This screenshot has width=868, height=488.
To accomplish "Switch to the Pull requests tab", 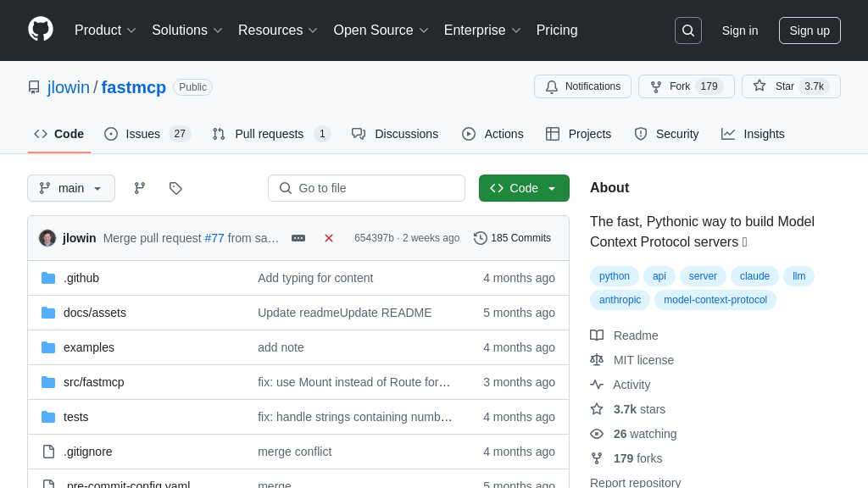I will (272, 134).
